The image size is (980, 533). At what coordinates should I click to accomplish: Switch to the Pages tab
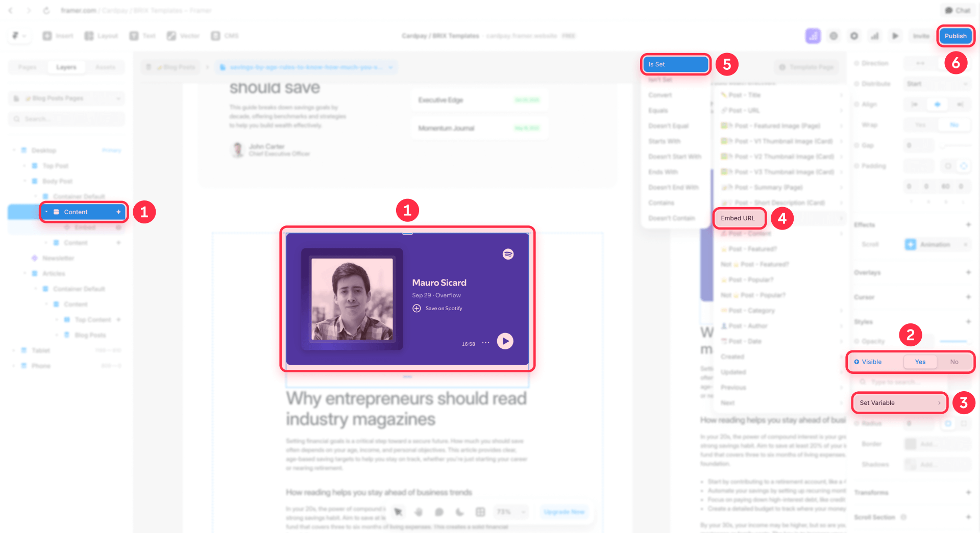tap(27, 67)
